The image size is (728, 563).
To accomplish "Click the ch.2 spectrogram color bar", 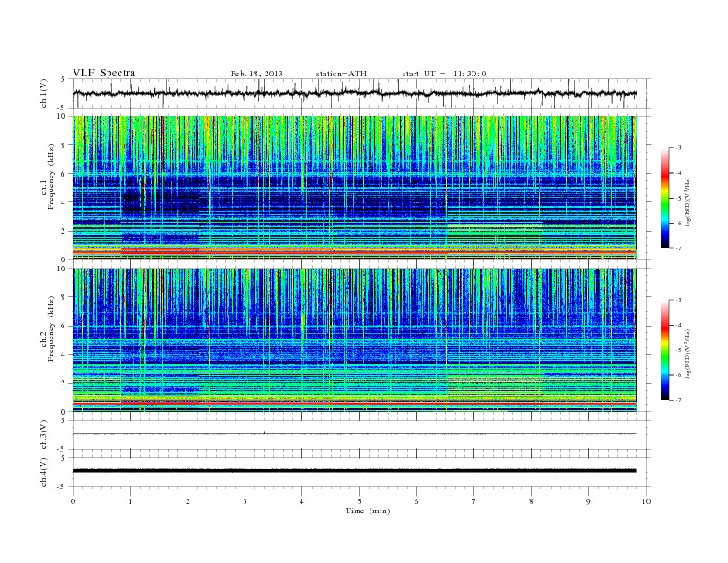I will point(665,350).
